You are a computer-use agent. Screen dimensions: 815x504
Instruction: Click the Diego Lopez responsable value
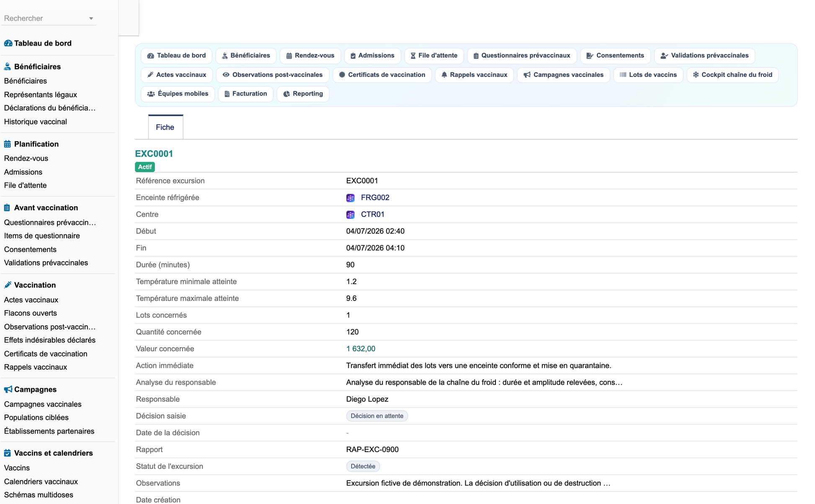(367, 399)
